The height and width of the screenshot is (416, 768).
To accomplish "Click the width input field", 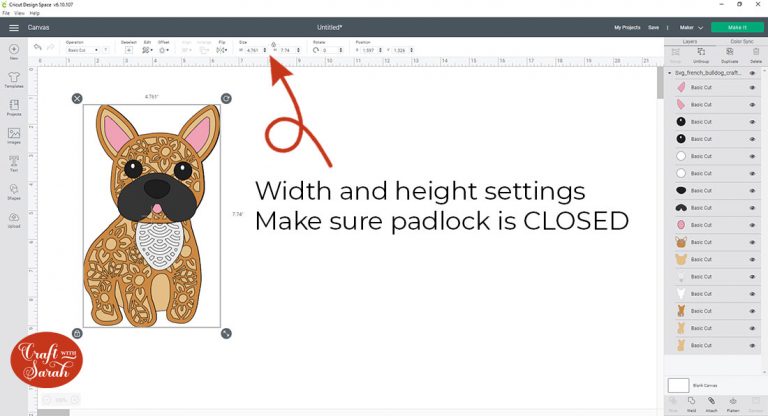I will (254, 50).
